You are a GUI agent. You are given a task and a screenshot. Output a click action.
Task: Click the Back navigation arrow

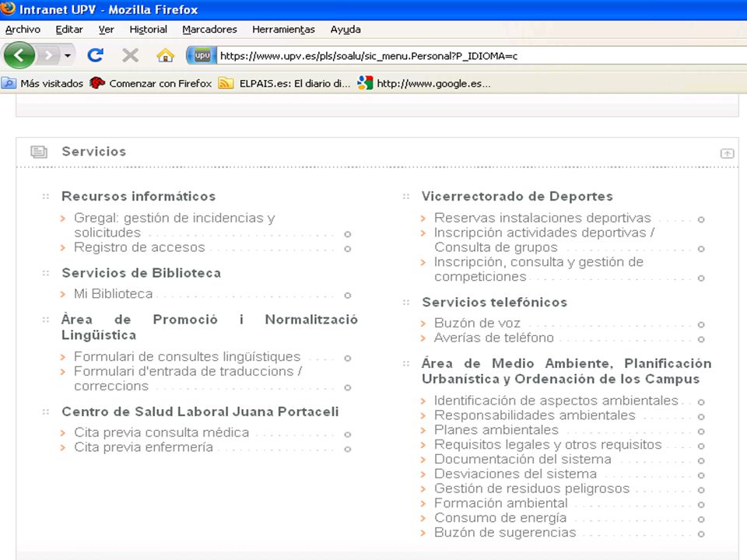[19, 55]
